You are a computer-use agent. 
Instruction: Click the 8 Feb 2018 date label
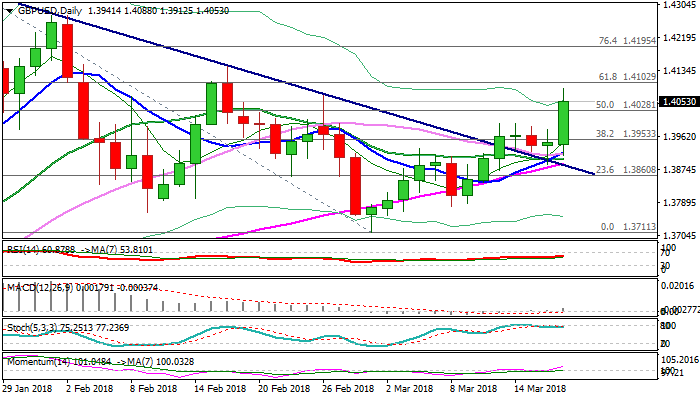click(x=154, y=389)
